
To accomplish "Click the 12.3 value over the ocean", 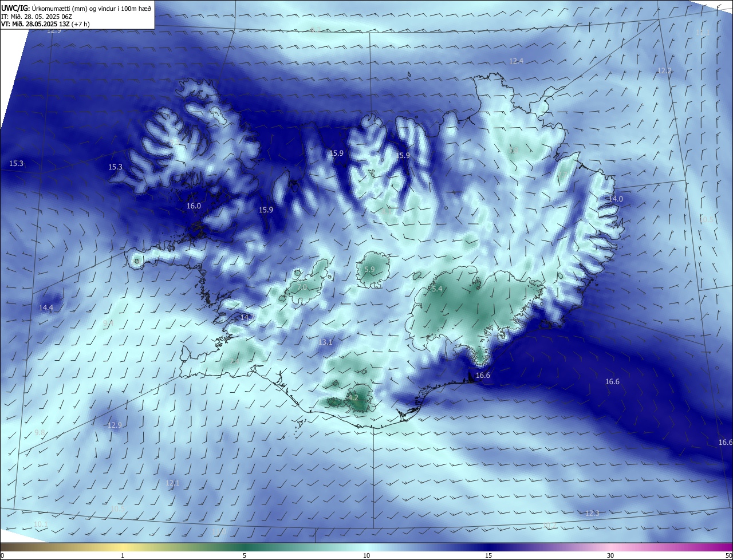I will pos(592,514).
